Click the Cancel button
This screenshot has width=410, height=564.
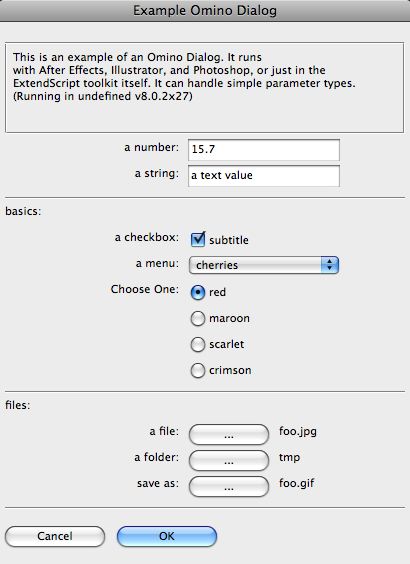tap(55, 536)
